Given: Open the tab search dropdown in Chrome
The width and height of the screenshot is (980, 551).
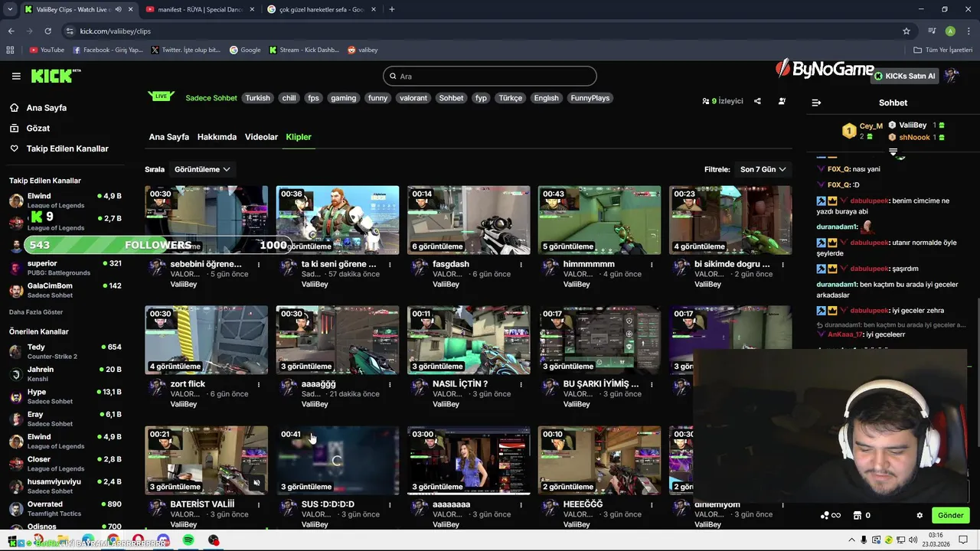Looking at the screenshot, I should 10,9.
